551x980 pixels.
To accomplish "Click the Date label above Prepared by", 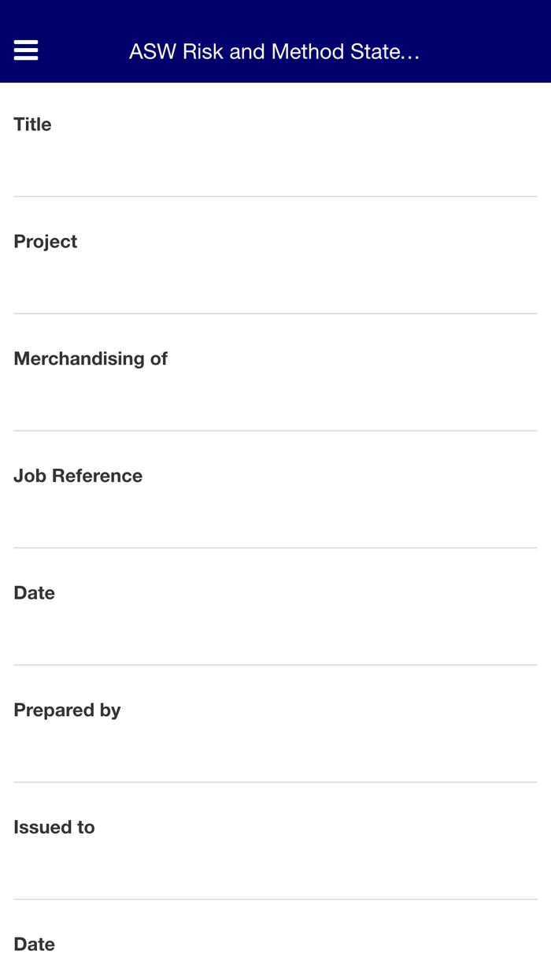I will point(35,593).
